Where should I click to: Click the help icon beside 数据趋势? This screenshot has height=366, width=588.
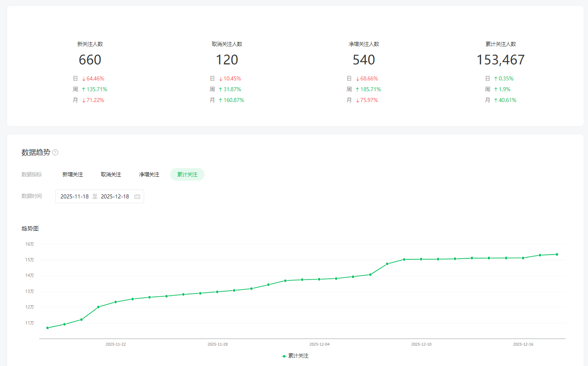click(55, 152)
